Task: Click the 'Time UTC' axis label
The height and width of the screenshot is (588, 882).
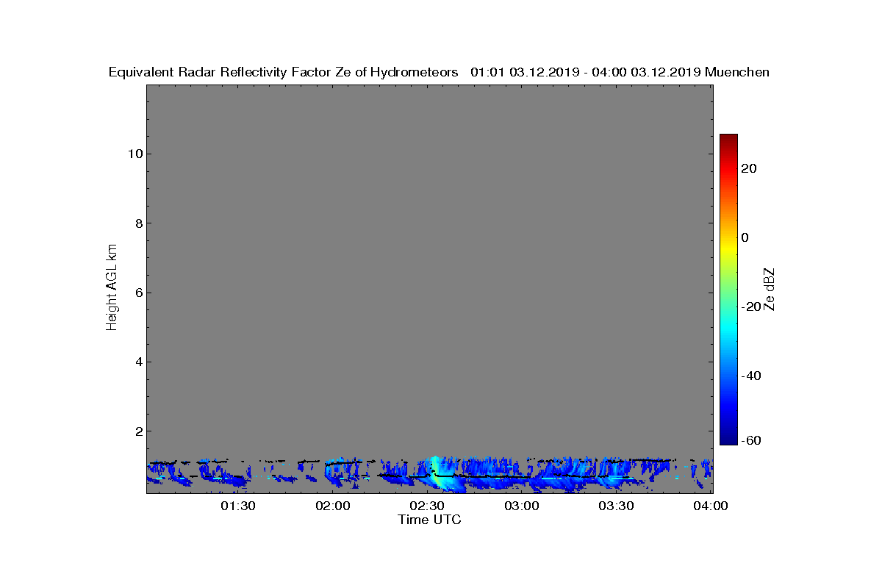Action: click(x=430, y=520)
